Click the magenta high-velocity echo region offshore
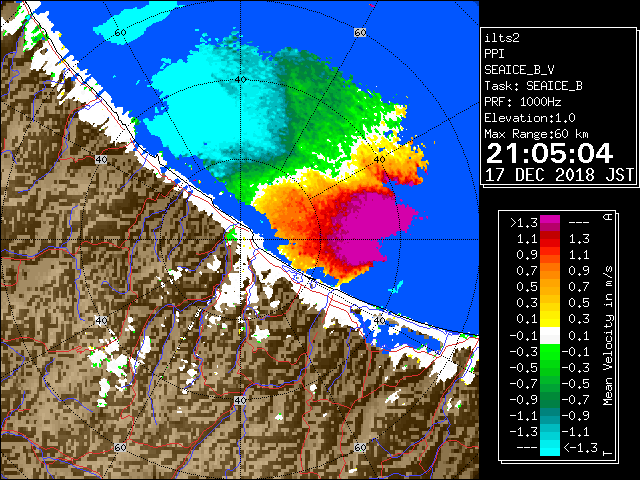The image size is (640, 480). [x=367, y=229]
